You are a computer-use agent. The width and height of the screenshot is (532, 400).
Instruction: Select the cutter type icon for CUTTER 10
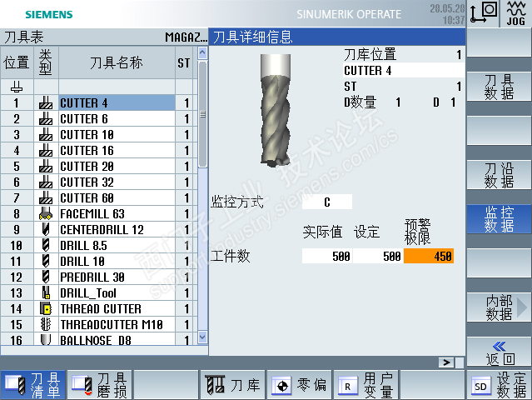pos(46,134)
